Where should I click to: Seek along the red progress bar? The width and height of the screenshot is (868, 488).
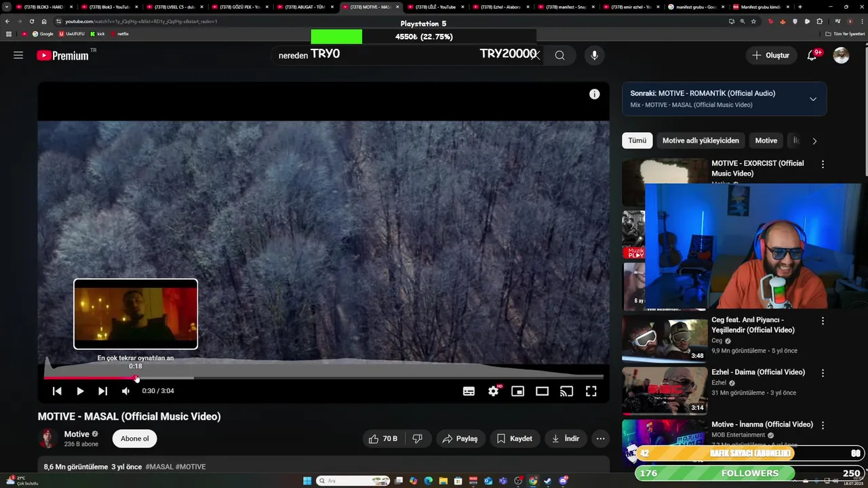tap(323, 378)
